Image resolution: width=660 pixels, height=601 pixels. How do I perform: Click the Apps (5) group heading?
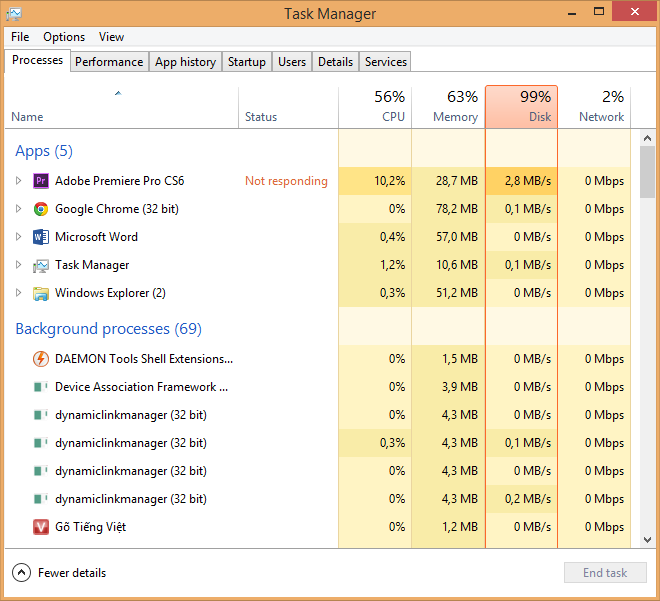tap(44, 151)
